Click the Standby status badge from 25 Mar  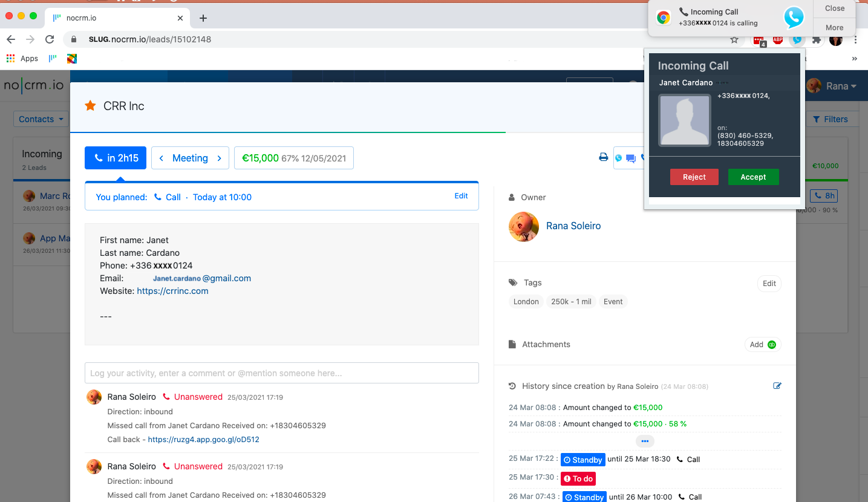(x=582, y=459)
